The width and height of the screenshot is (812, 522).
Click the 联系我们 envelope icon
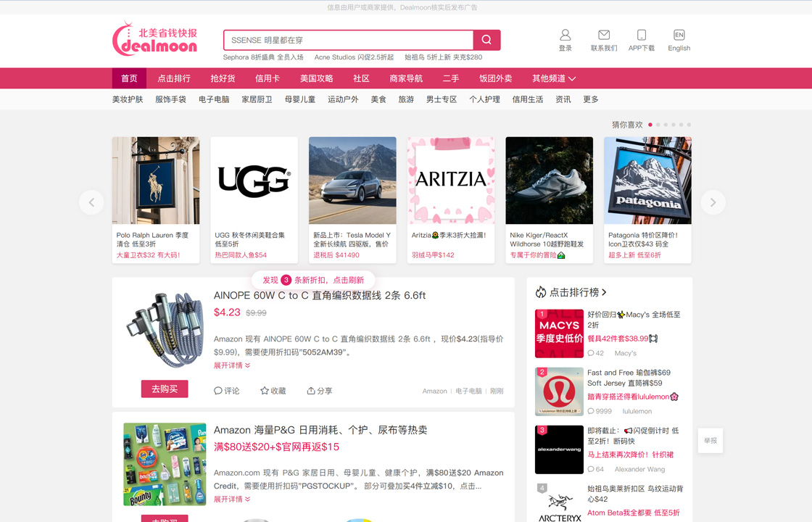604,35
